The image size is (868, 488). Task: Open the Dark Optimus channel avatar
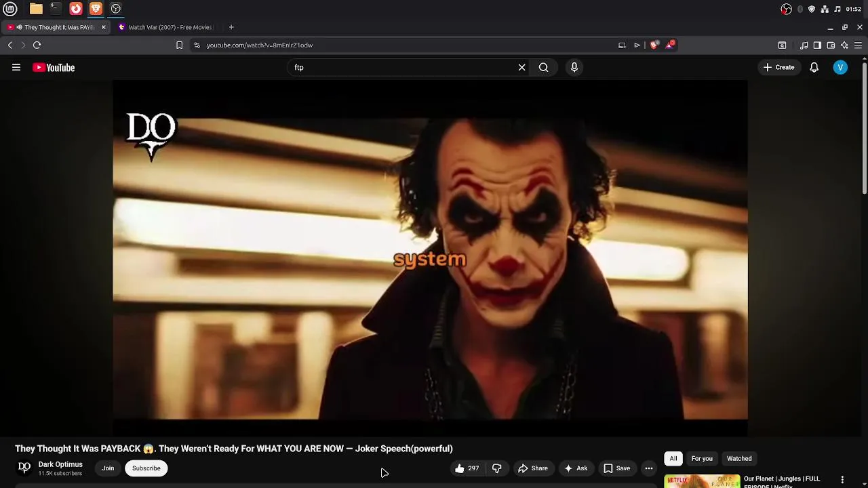(x=24, y=468)
